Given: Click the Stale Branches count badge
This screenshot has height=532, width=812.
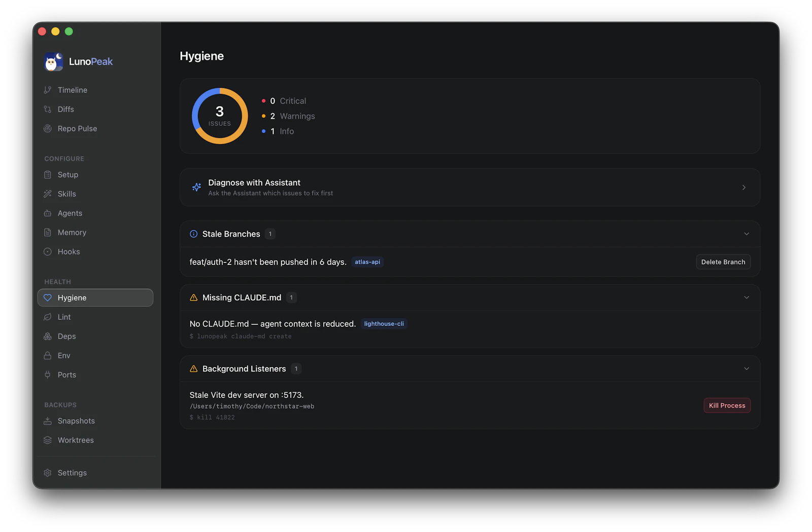Looking at the screenshot, I should 270,234.
